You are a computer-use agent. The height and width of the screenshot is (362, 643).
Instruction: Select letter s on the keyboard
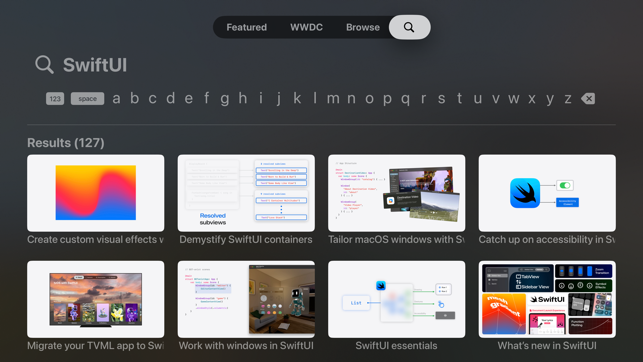click(442, 99)
